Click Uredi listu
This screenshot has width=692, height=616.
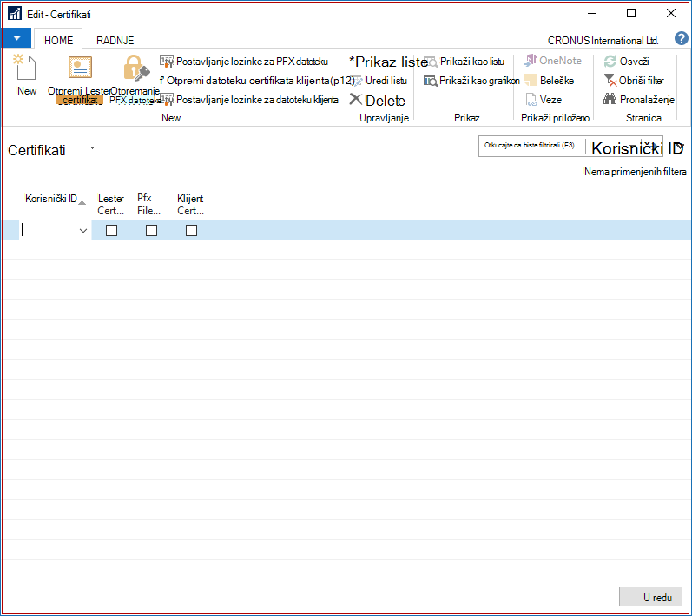379,81
